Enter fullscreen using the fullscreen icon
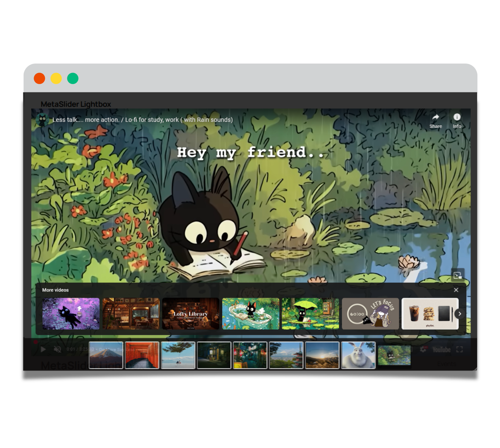Viewport: 500px width, 448px height. (x=459, y=349)
